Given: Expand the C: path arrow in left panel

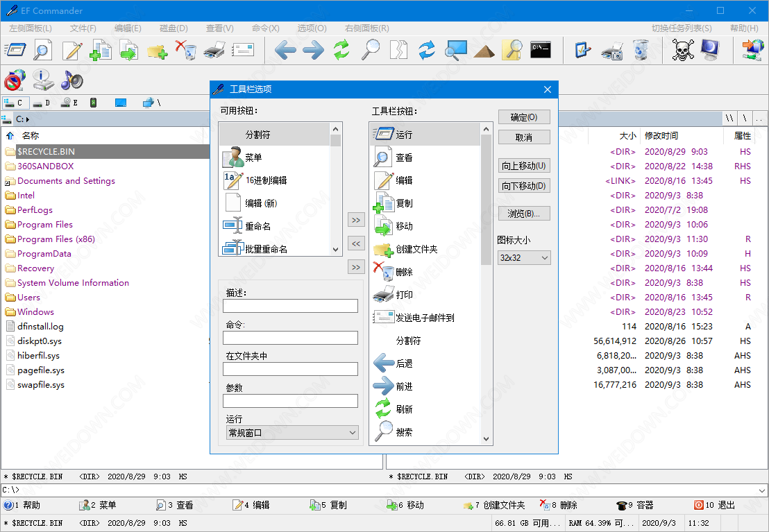Looking at the screenshot, I should (x=28, y=119).
